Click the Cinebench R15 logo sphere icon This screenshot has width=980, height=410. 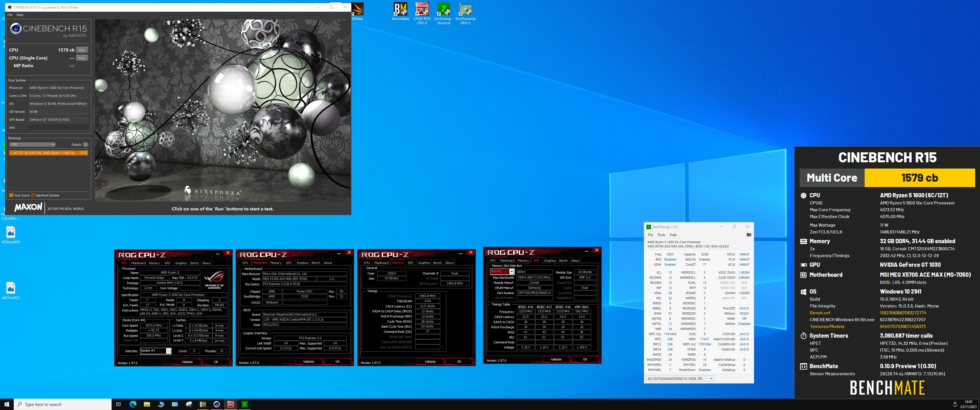coord(16,28)
